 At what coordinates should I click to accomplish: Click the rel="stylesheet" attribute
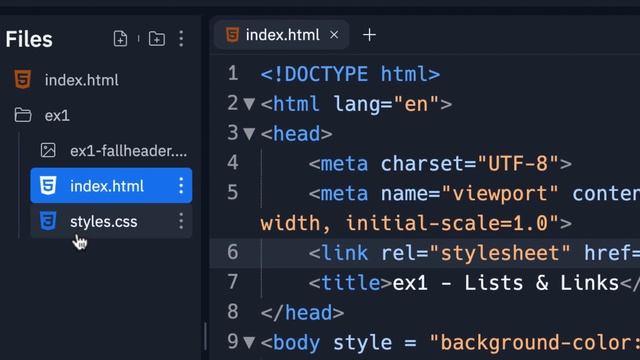coord(476,253)
